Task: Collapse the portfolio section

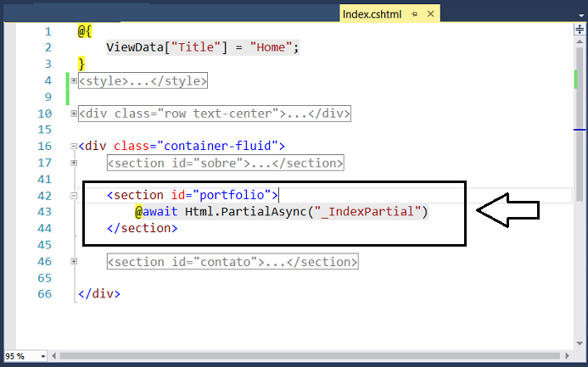Action: tap(74, 196)
